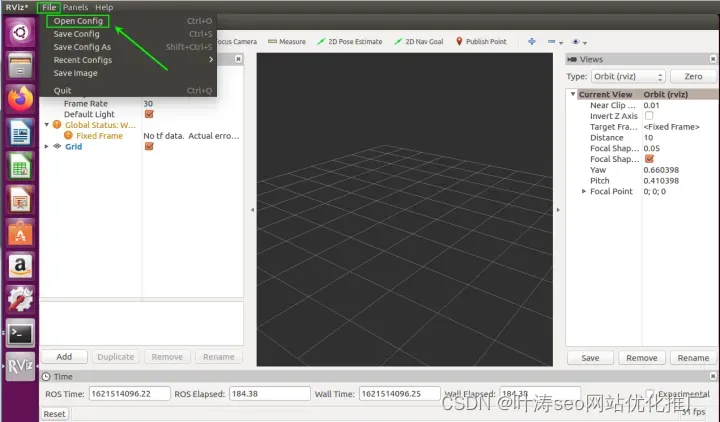Select the Focus Camera tool
Screen dimensions: 720x422
[x=236, y=41]
